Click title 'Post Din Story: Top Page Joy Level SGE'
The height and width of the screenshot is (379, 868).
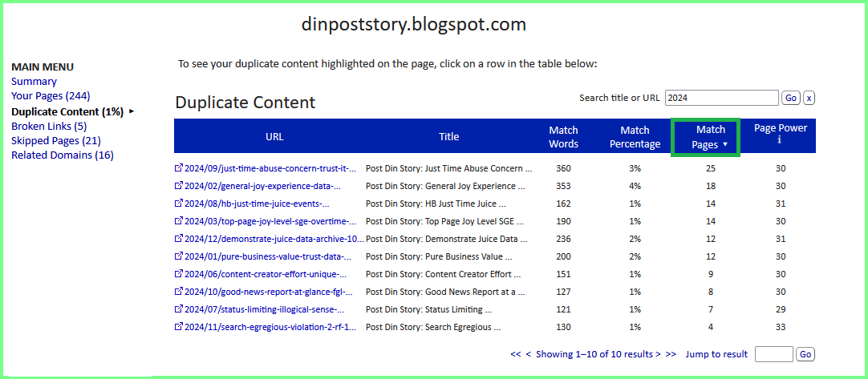click(445, 221)
